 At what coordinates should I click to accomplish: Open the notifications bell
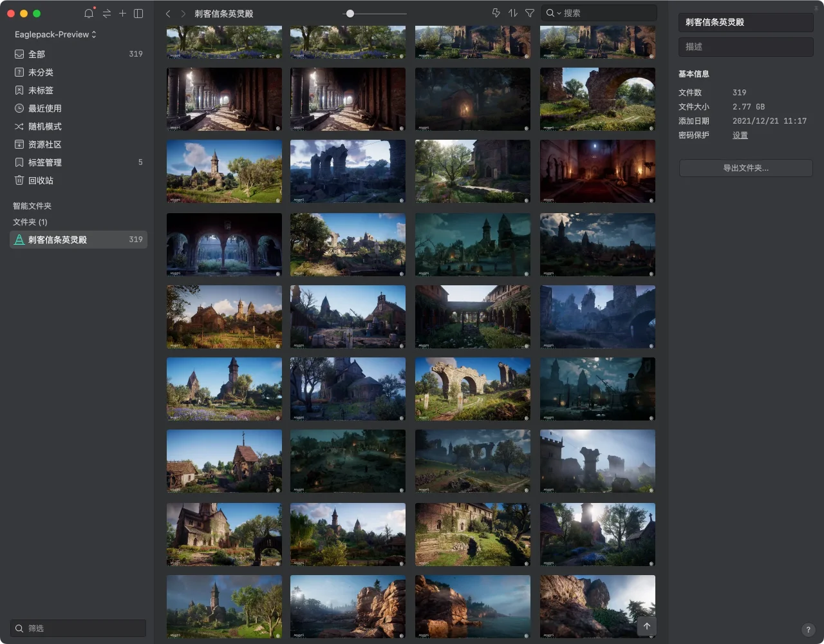point(89,14)
